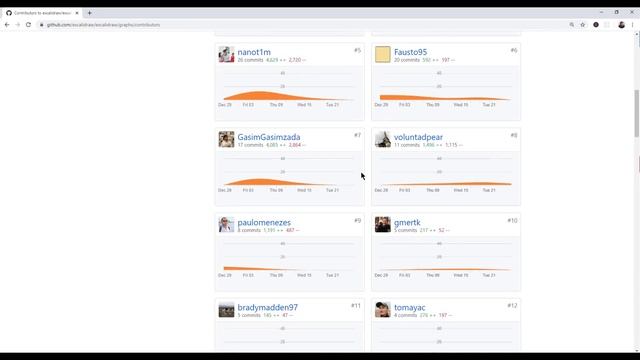
Task: Reload the page with refresh icon
Action: point(28,25)
